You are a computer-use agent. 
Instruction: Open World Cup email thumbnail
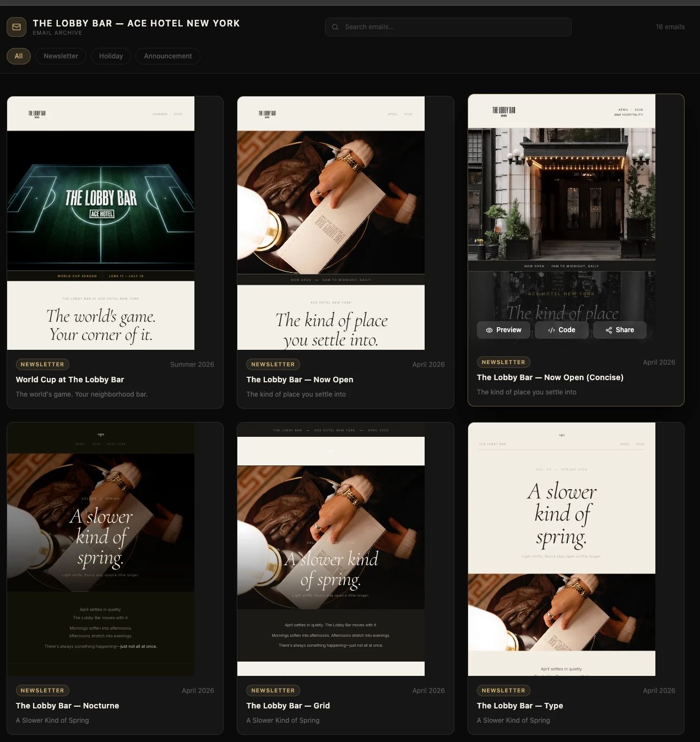click(x=101, y=223)
